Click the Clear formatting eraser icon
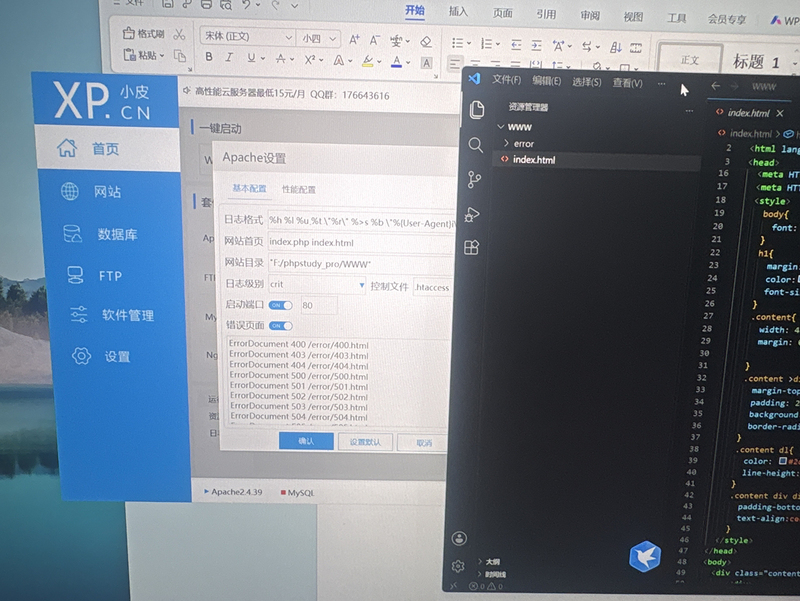The width and height of the screenshot is (800, 601). 426,42
